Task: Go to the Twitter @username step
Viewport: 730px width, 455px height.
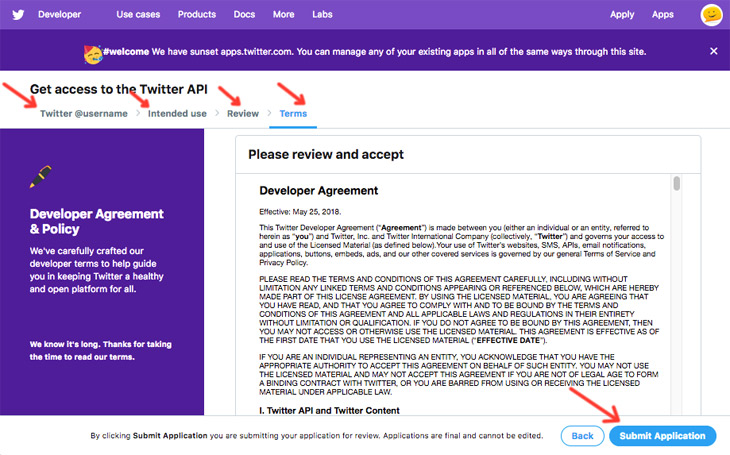Action: [84, 114]
